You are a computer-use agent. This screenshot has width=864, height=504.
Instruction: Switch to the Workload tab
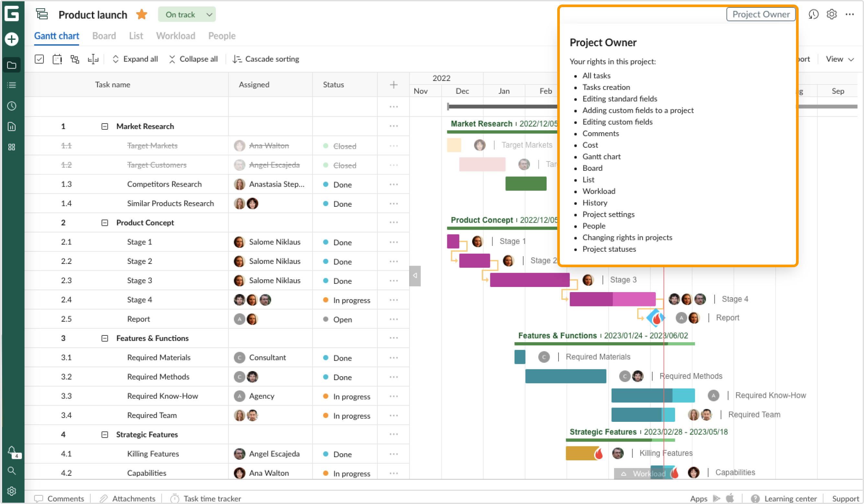point(175,36)
